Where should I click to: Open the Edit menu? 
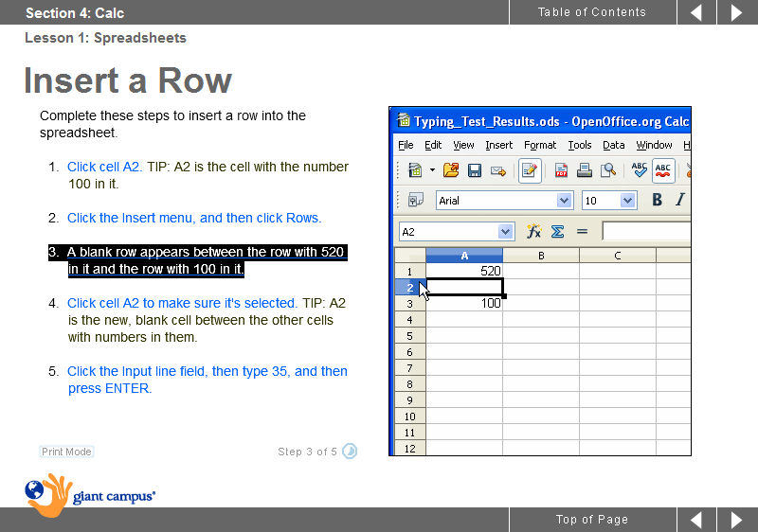coord(433,145)
